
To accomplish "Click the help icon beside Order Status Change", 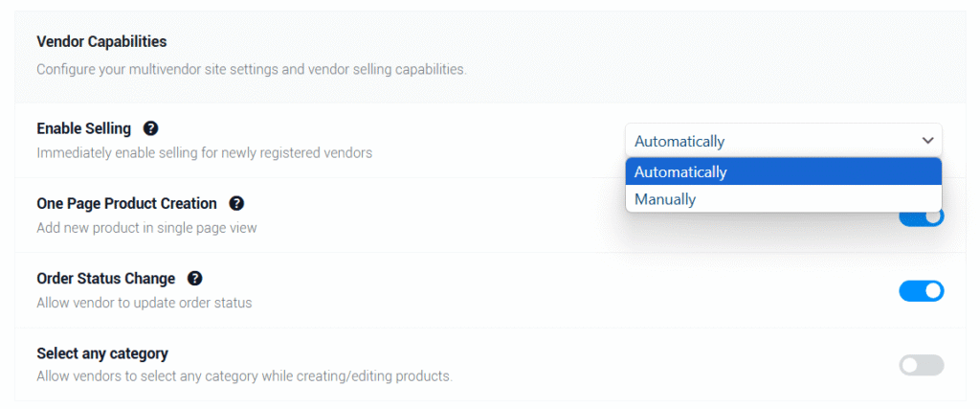I will point(195,279).
